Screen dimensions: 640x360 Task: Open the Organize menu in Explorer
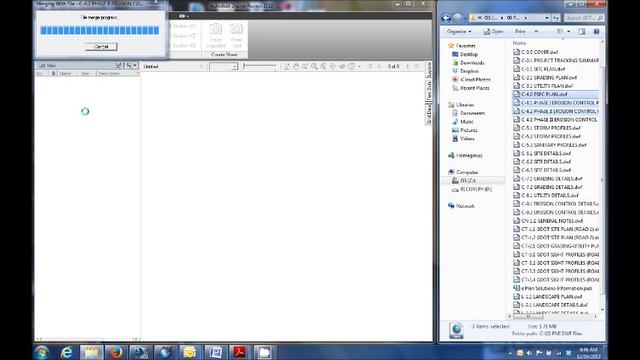(459, 31)
